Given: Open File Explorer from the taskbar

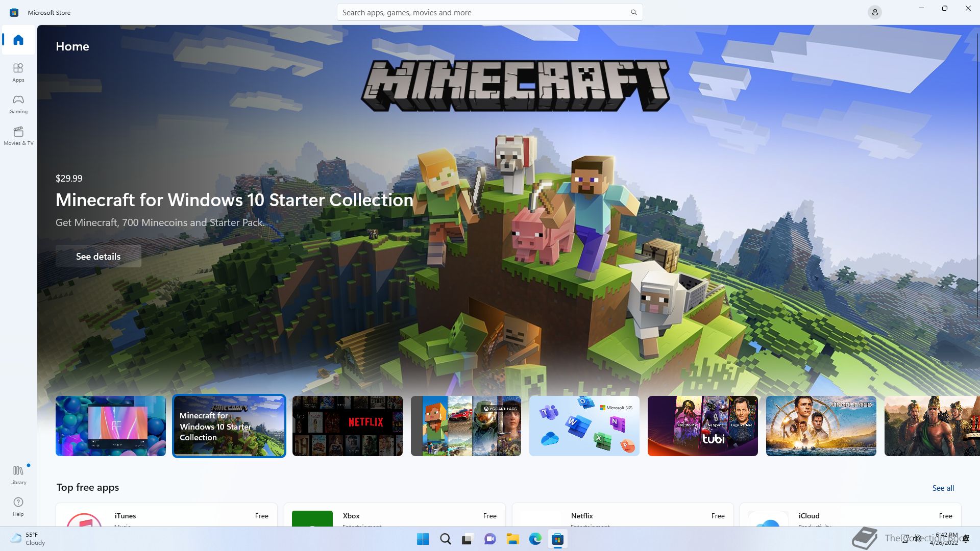Looking at the screenshot, I should click(512, 539).
